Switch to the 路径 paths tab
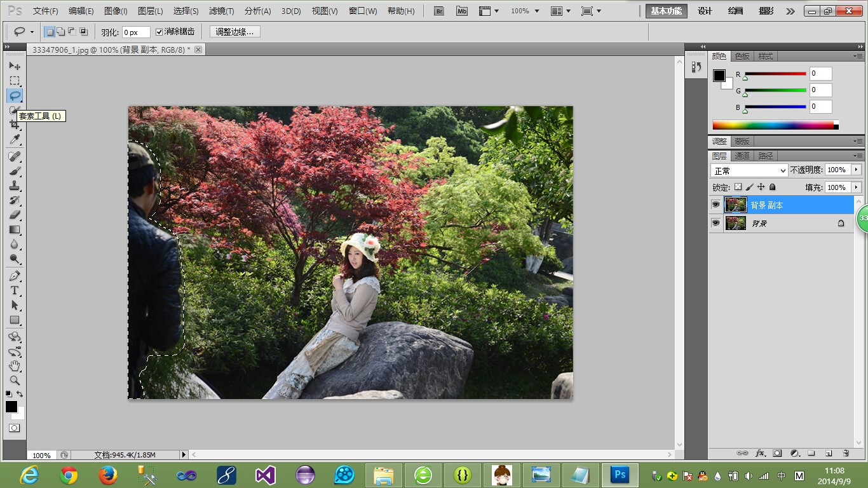868x488 pixels. coord(766,156)
